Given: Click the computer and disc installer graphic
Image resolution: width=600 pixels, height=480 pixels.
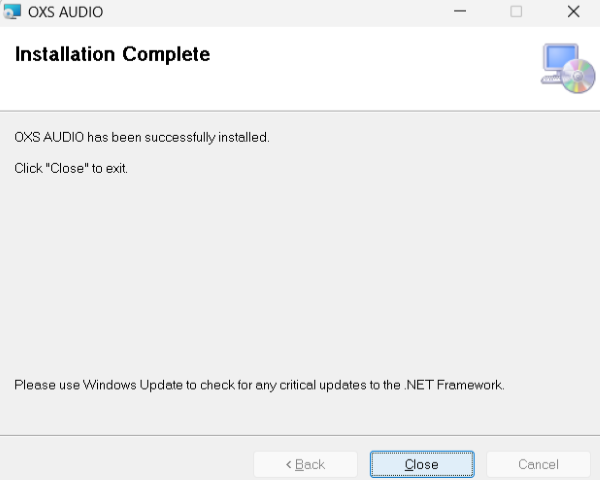Looking at the screenshot, I should [567, 68].
